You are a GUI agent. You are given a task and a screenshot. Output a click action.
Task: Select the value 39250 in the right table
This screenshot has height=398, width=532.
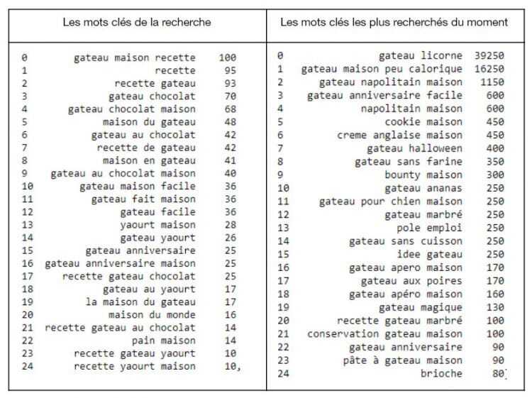pos(490,55)
